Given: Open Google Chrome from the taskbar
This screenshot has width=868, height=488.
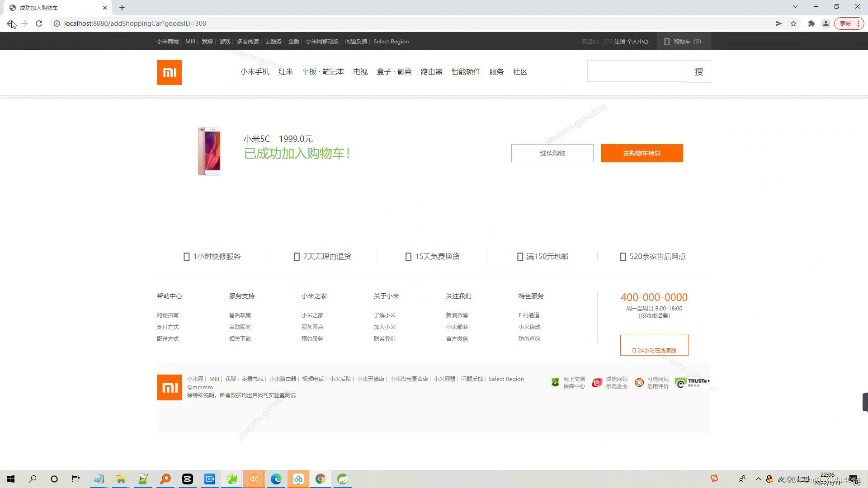Looking at the screenshot, I should click(321, 479).
